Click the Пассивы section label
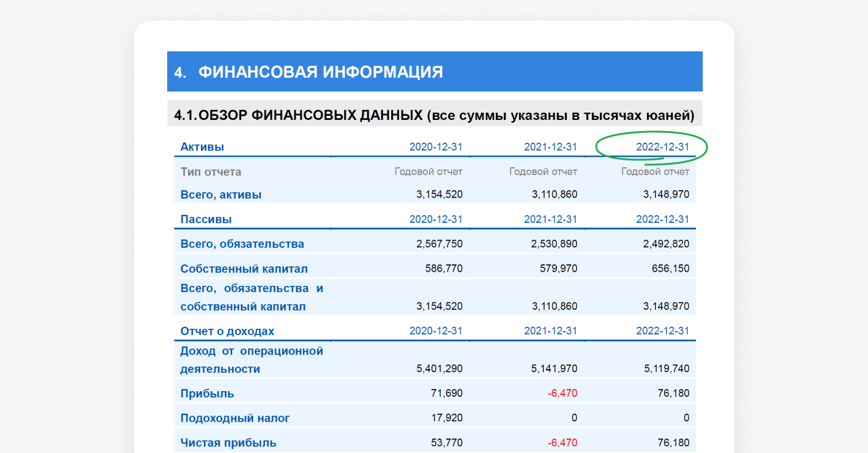Screen dimensions: 868x453 206,219
